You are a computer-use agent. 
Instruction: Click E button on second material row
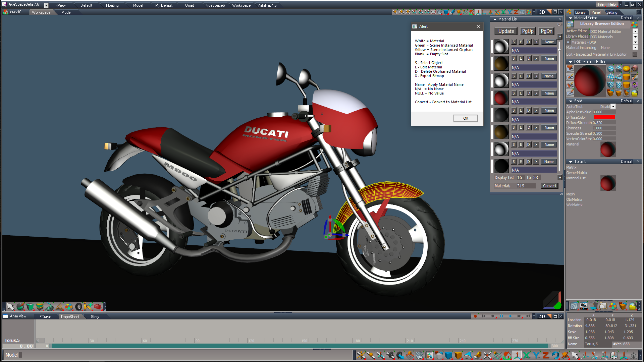pyautogui.click(x=521, y=58)
